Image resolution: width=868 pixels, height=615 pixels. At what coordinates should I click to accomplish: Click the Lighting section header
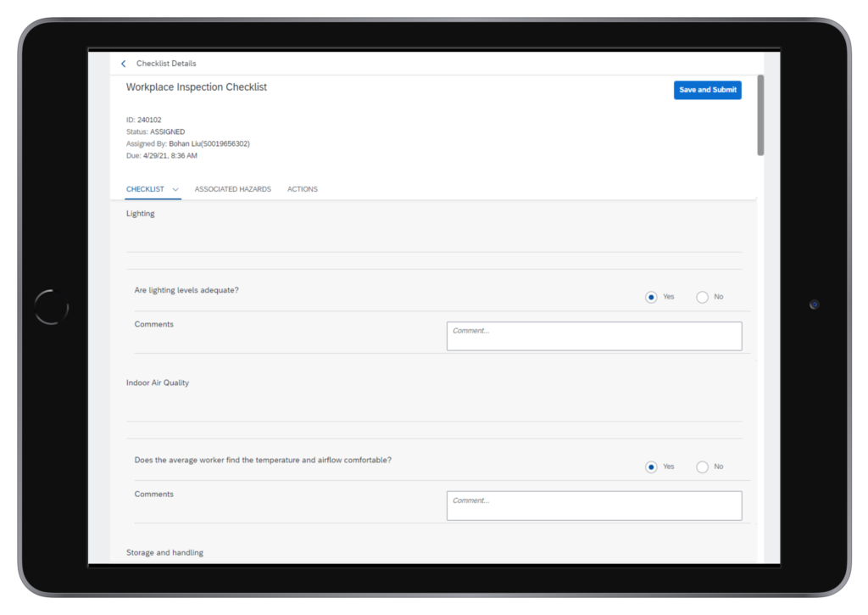click(141, 214)
